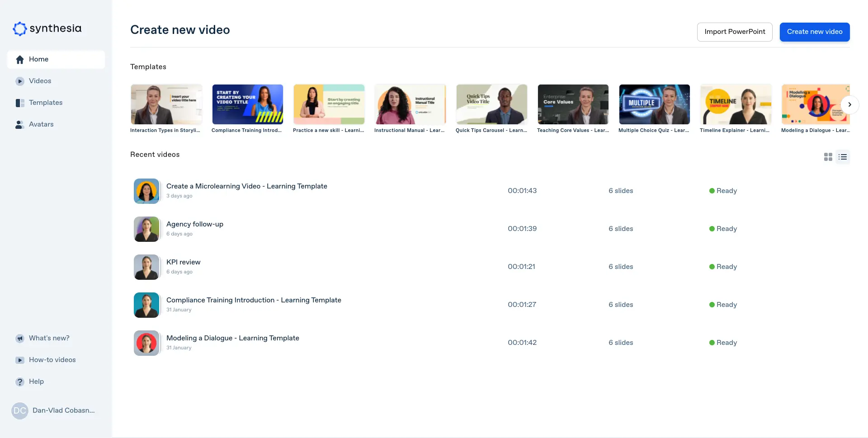Image resolution: width=868 pixels, height=438 pixels.
Task: Choose the Timeline Explainer template thumbnail
Action: coord(736,104)
